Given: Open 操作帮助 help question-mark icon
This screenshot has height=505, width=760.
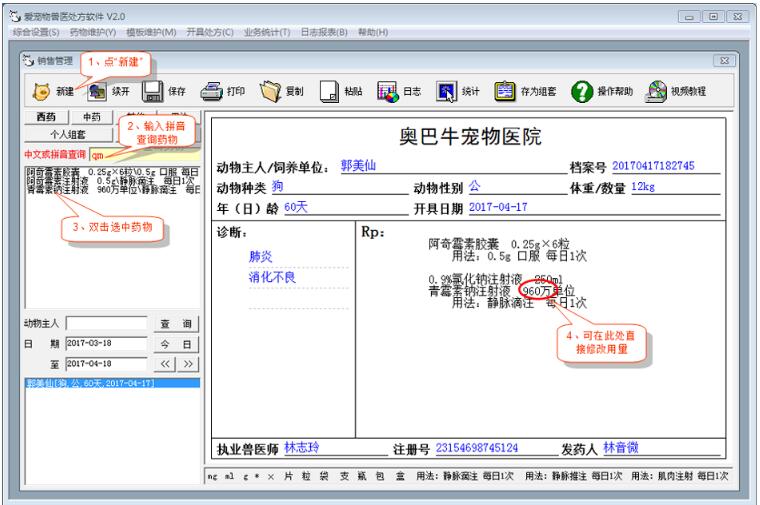Looking at the screenshot, I should [582, 91].
